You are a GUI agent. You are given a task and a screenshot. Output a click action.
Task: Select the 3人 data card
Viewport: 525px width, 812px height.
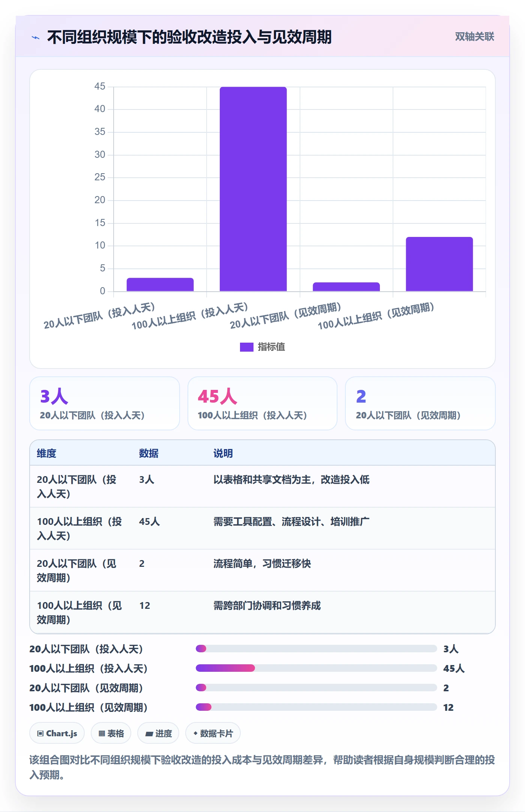[x=105, y=403]
